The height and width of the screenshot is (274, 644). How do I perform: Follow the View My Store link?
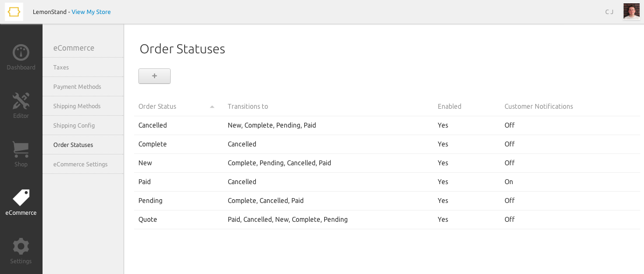[91, 12]
